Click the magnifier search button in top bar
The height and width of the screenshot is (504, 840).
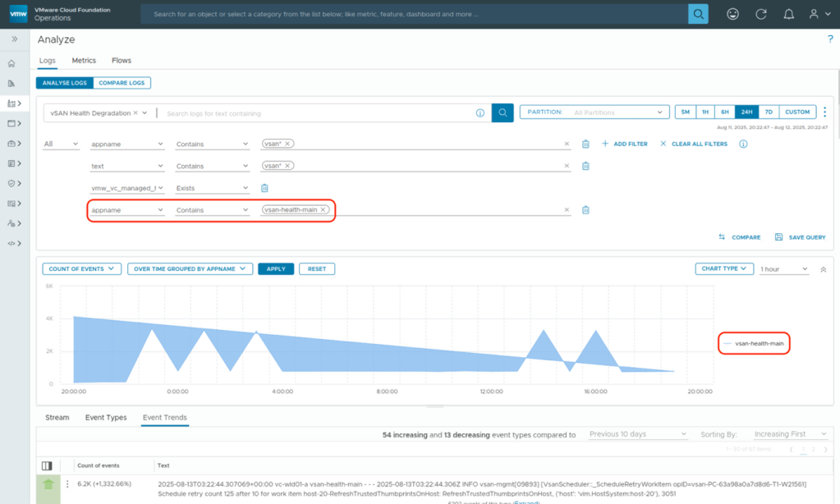698,14
